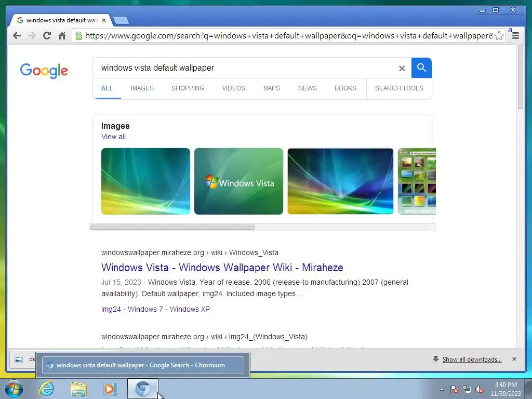Open the MAPS tab

(271, 88)
